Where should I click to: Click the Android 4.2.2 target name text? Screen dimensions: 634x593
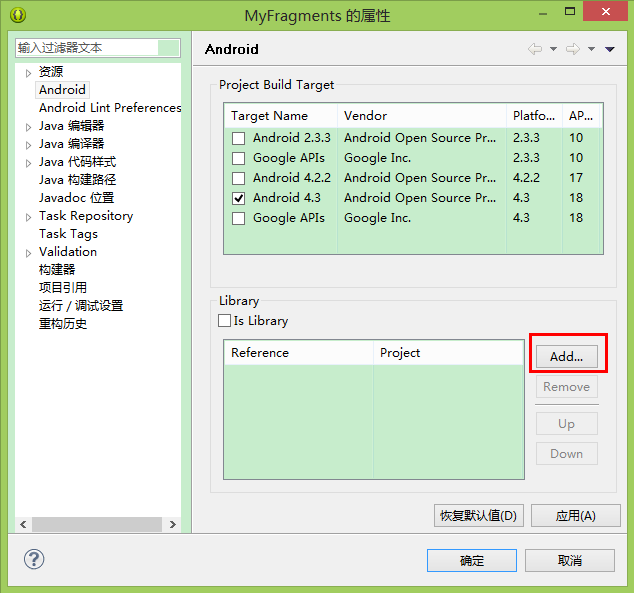pos(292,178)
